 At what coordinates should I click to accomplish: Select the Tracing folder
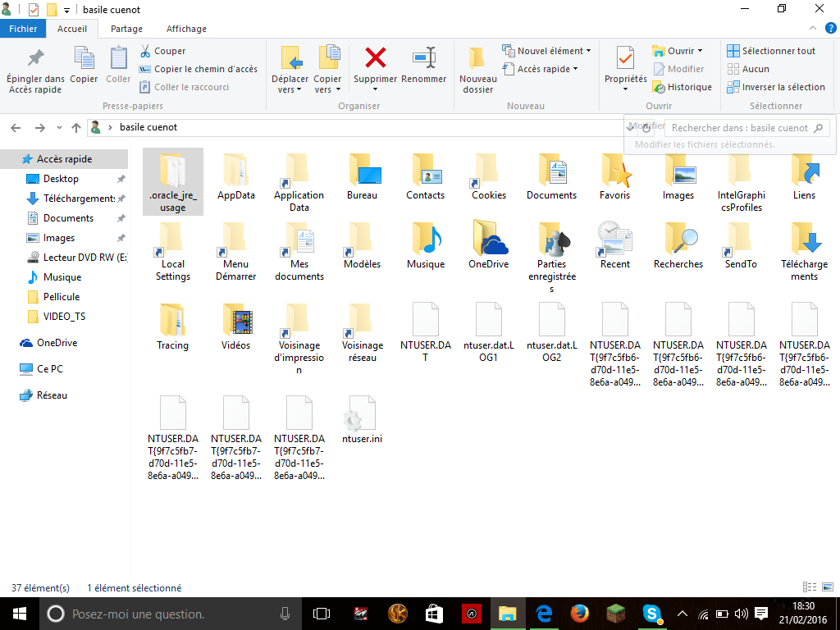tap(172, 326)
